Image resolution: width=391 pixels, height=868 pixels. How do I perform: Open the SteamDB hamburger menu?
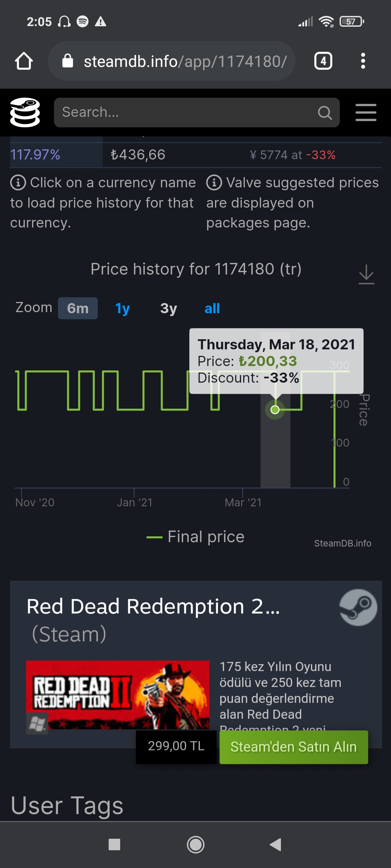[x=366, y=112]
